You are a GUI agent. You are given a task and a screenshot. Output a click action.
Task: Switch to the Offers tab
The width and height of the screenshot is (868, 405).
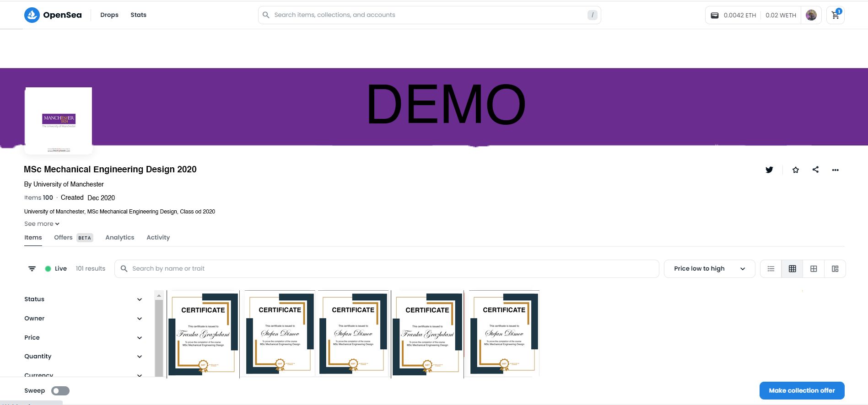pyautogui.click(x=73, y=238)
